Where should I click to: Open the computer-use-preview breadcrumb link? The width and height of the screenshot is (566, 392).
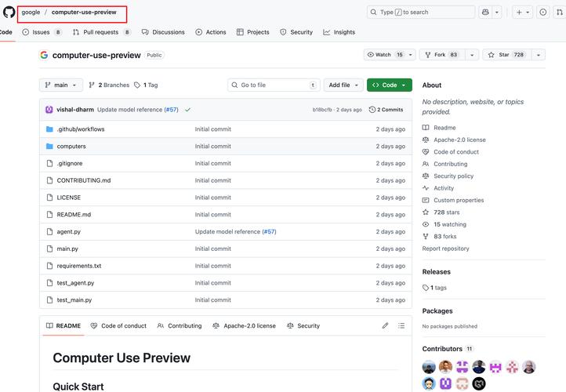pos(84,13)
